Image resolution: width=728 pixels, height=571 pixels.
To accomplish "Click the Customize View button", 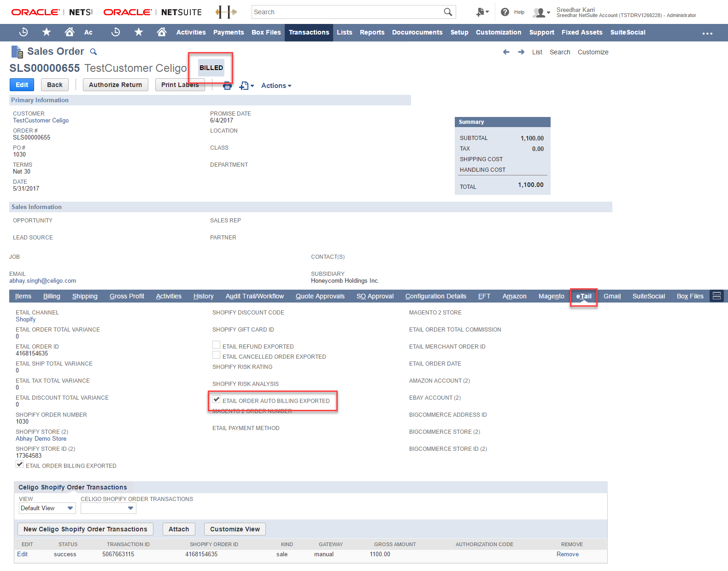I will (x=235, y=529).
